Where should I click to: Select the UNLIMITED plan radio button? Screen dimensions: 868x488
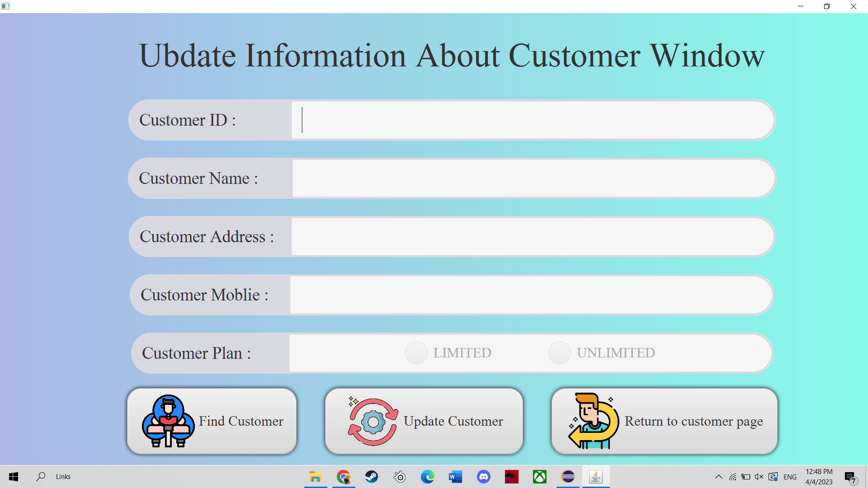(x=559, y=353)
